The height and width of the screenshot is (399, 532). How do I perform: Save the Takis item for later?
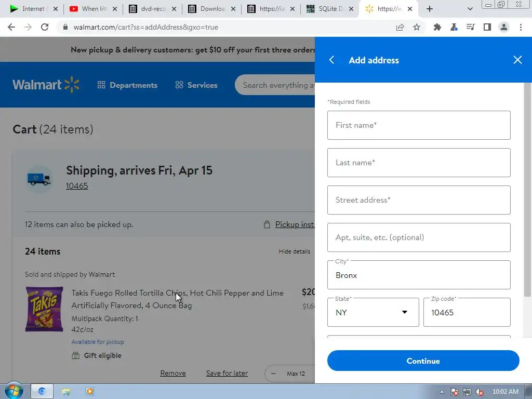pyautogui.click(x=227, y=373)
